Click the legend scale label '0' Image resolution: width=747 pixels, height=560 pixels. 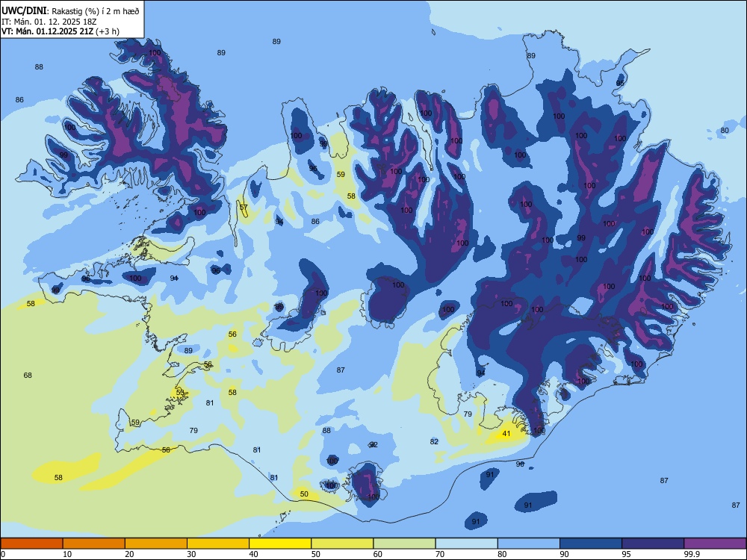coord(3,554)
